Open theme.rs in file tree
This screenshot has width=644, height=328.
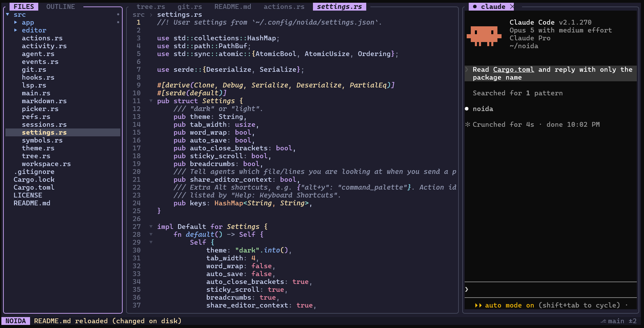(x=38, y=148)
